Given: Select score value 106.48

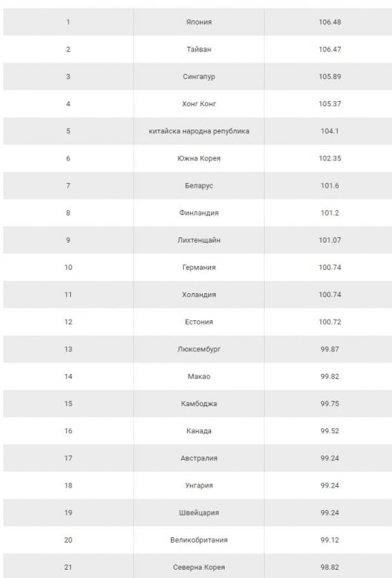Looking at the screenshot, I should coord(329,22).
